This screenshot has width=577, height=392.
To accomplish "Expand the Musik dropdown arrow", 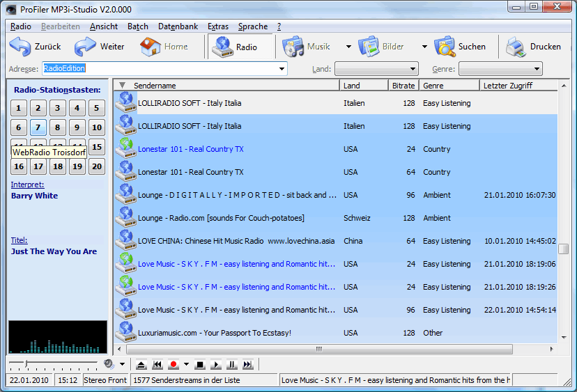I will click(x=348, y=47).
